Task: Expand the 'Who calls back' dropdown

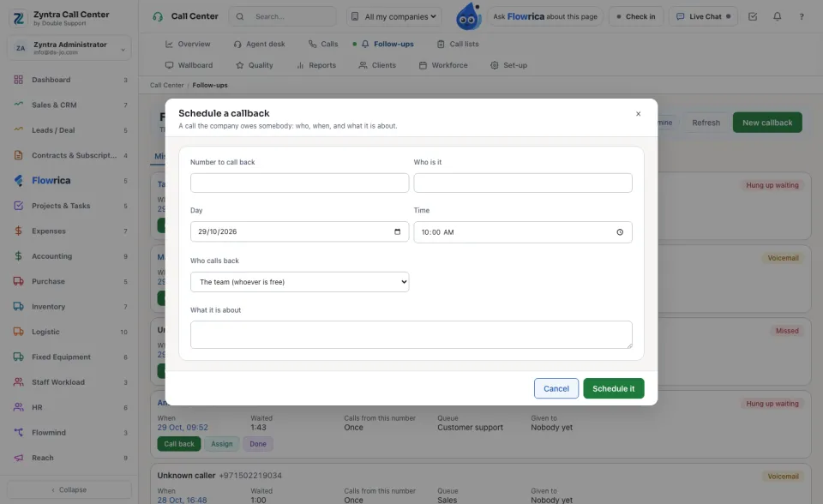Action: 300,282
